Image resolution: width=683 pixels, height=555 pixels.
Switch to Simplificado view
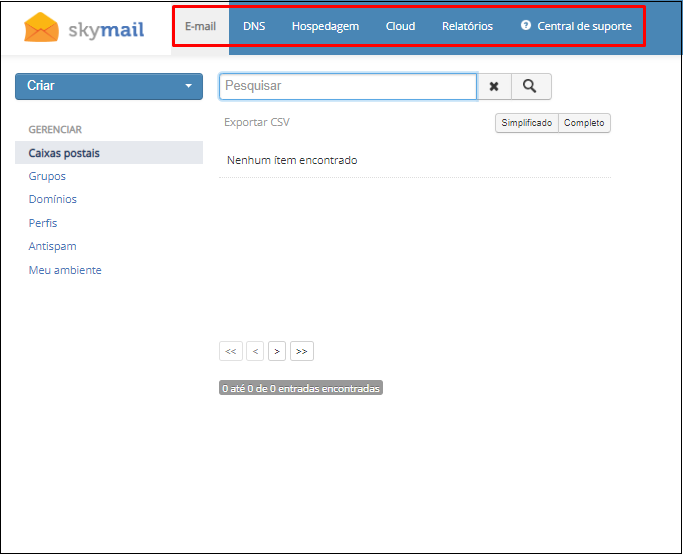click(x=527, y=123)
